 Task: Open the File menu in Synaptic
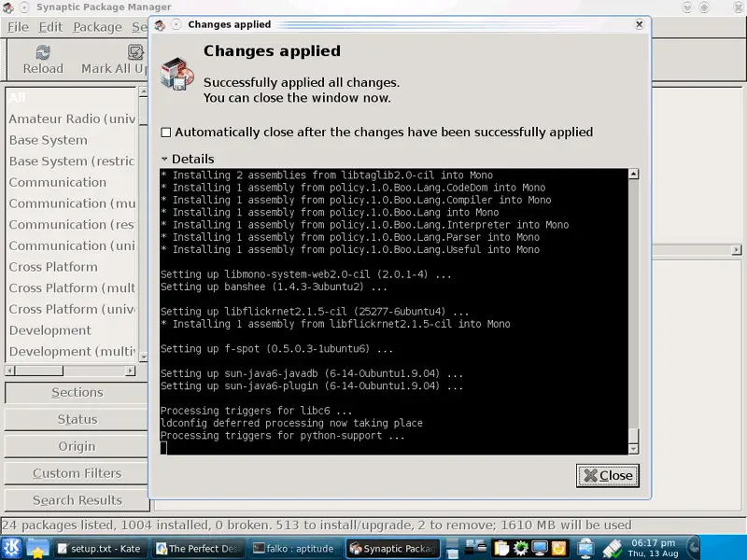[18, 27]
